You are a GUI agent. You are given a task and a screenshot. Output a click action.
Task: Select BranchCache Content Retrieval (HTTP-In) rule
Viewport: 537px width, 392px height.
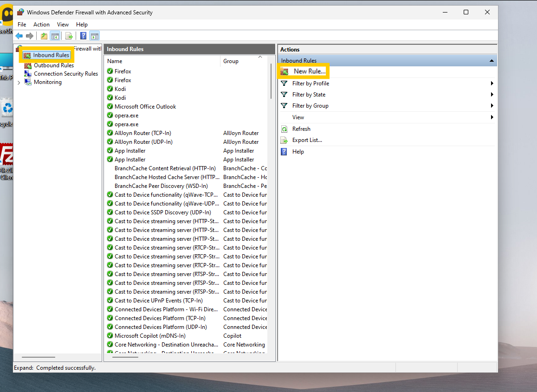point(165,168)
